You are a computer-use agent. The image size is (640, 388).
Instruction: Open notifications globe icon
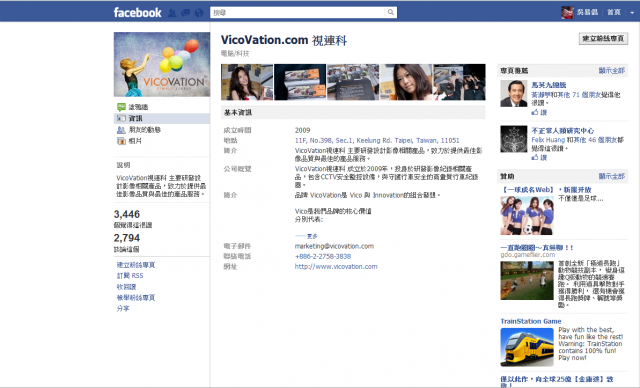[199, 13]
